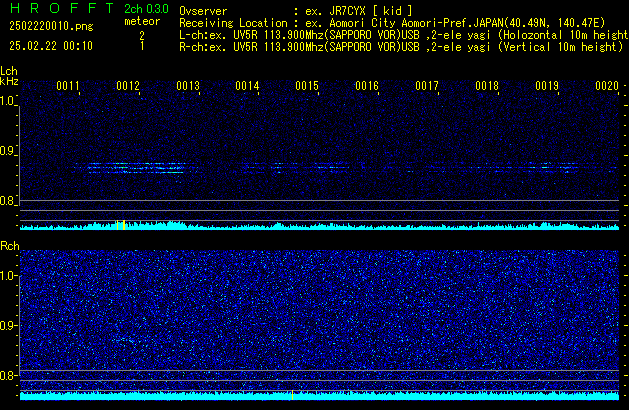Image resolution: width=629 pixels, height=410 pixels.
Task: Click the Lch 1.0 frequency label
Action: pyautogui.click(x=7, y=101)
